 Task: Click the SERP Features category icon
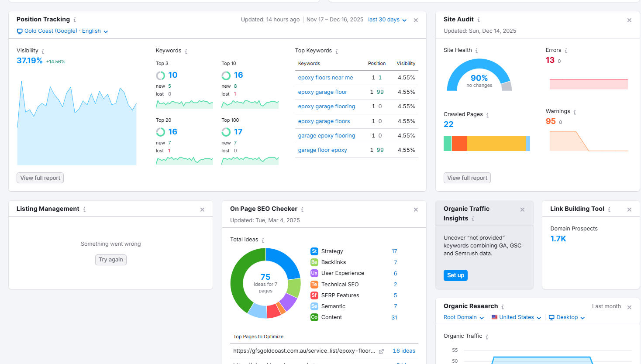click(314, 295)
